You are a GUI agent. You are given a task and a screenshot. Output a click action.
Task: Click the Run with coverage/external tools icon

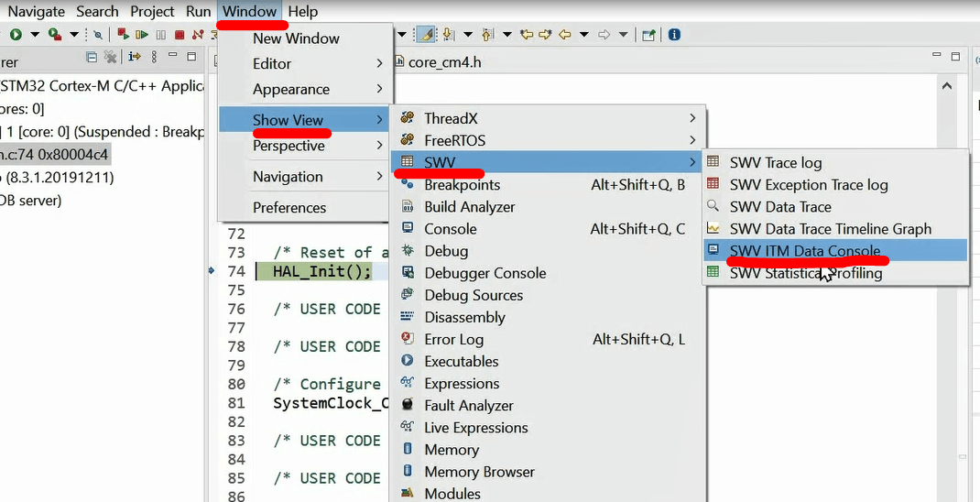(x=56, y=35)
